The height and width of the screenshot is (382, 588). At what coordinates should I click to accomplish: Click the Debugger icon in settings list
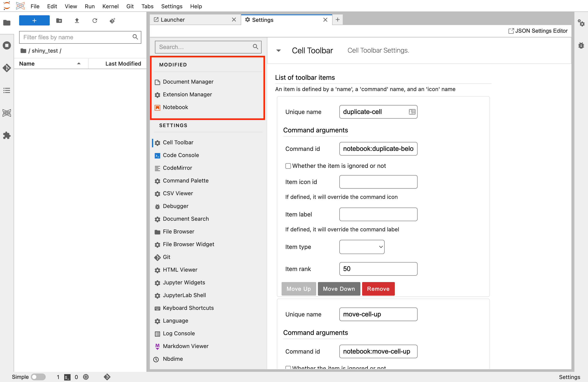[158, 206]
